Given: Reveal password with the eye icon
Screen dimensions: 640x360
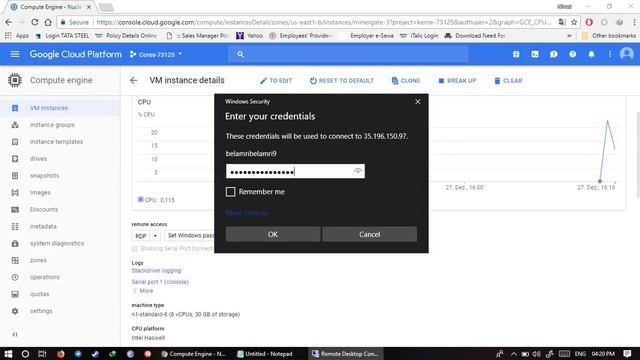Looking at the screenshot, I should point(358,171).
